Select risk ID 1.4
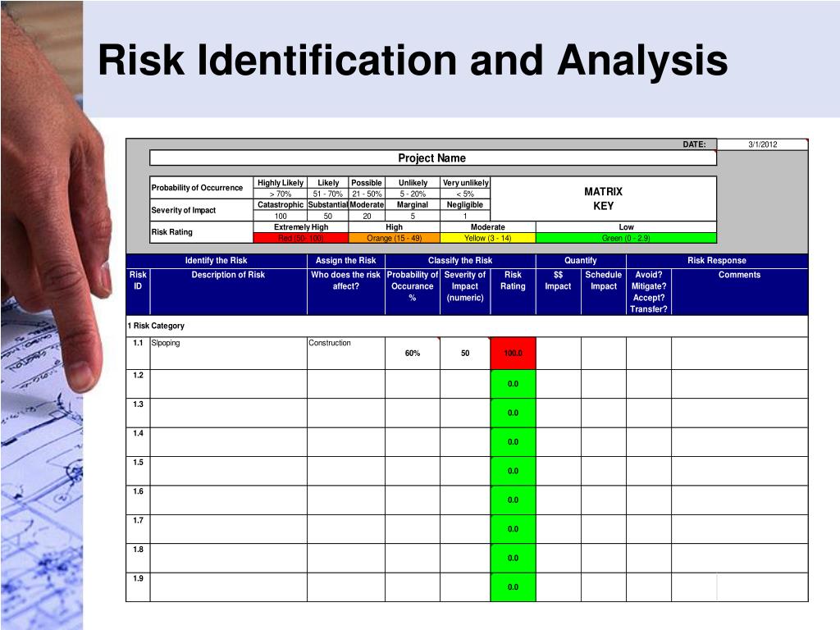Viewport: 840px width, 630px height. tap(138, 441)
